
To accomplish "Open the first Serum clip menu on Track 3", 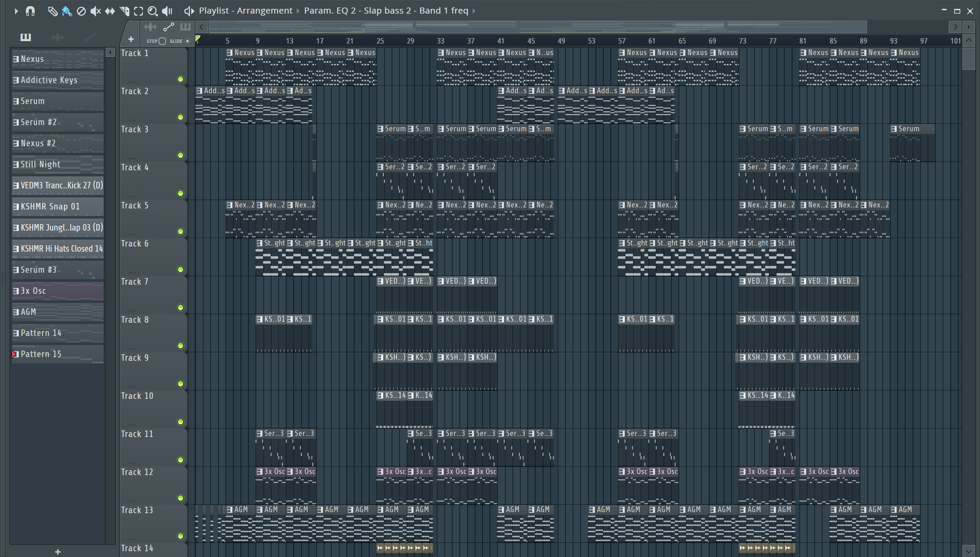I will (380, 129).
